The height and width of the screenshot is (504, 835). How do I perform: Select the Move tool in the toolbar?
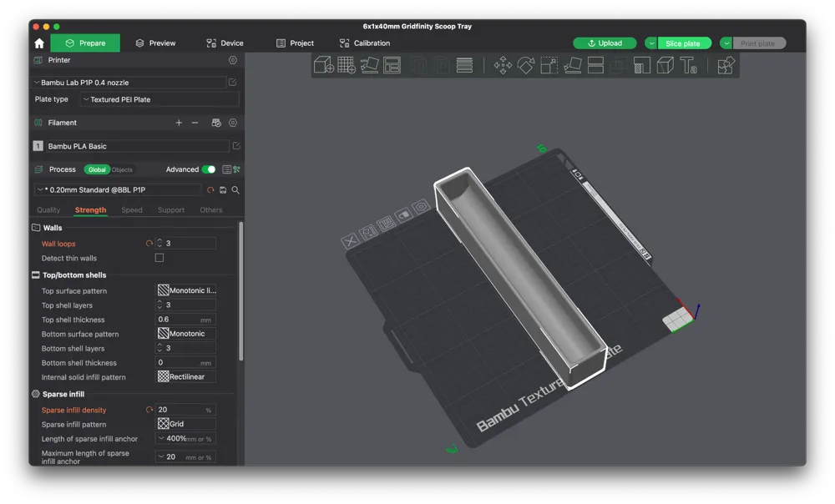pyautogui.click(x=503, y=65)
